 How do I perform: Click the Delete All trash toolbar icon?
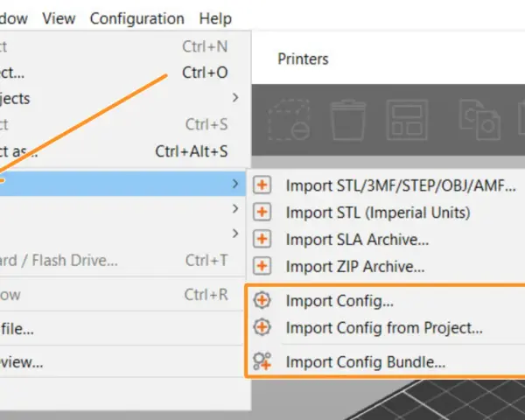(x=348, y=120)
